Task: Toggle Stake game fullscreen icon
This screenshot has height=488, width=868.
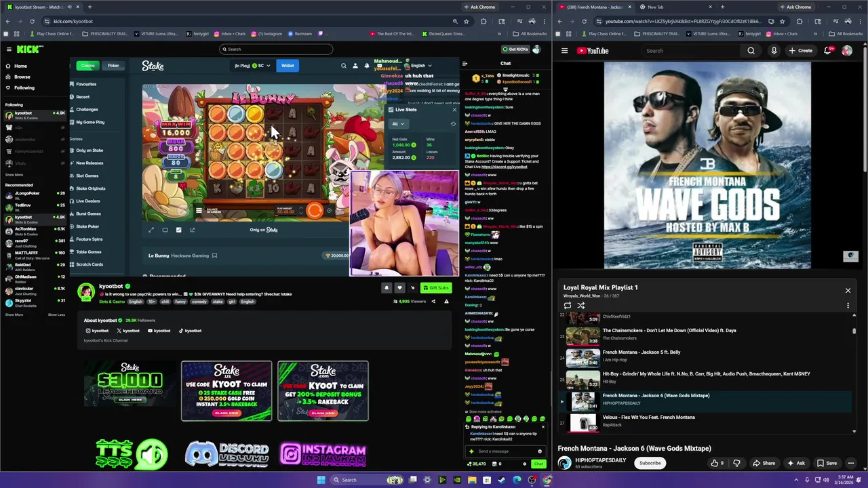Action: pos(151,230)
